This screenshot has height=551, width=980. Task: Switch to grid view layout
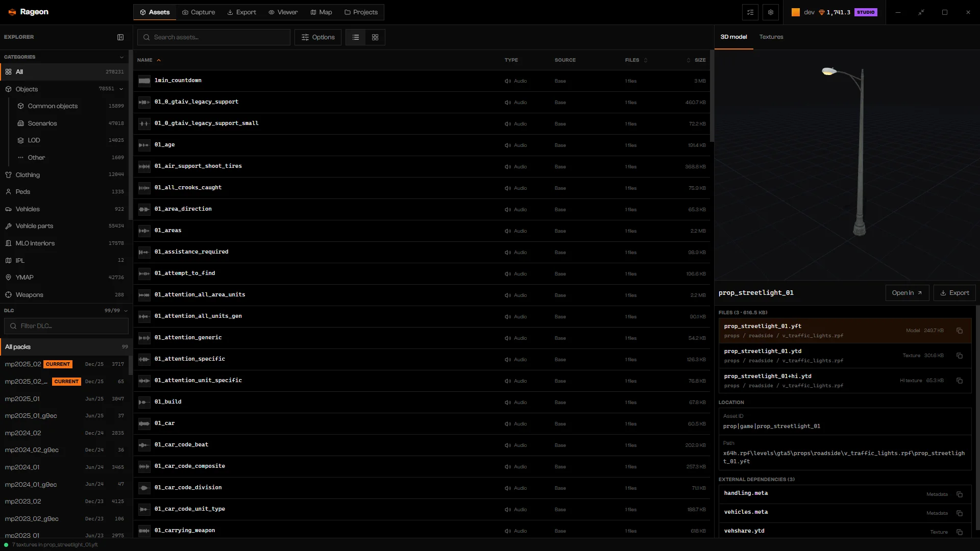pyautogui.click(x=375, y=37)
